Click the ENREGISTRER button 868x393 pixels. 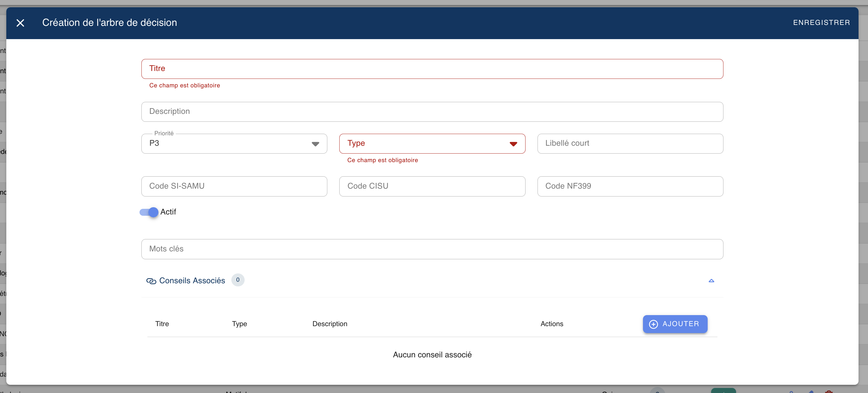click(821, 23)
